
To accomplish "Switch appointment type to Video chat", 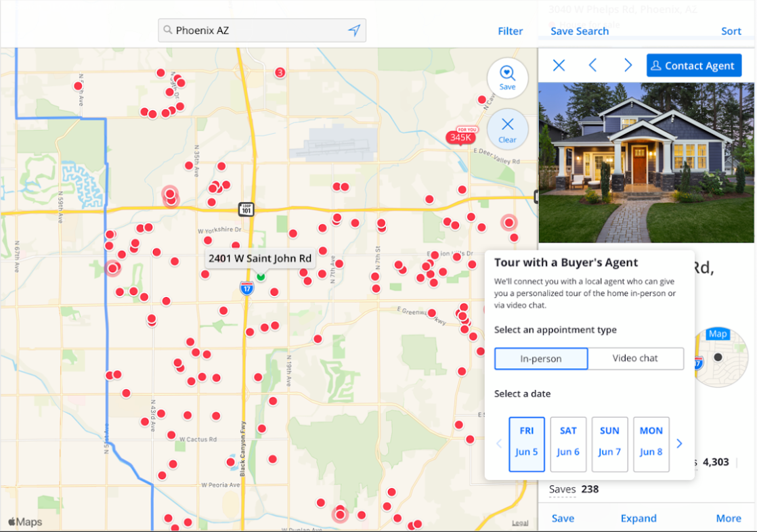I will pos(635,358).
